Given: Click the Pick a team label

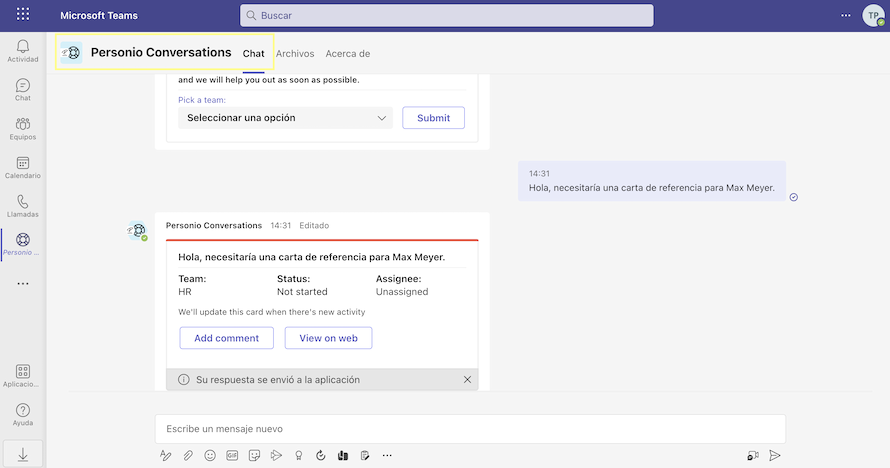Looking at the screenshot, I should [x=202, y=100].
